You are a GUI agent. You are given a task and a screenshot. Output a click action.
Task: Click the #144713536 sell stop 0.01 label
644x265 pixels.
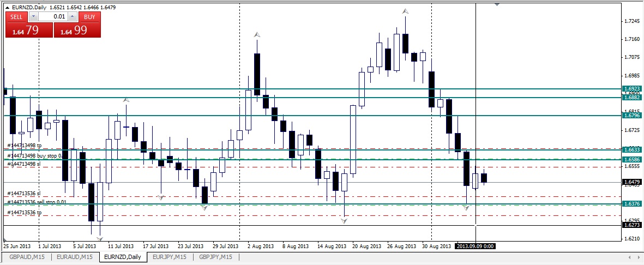pos(37,202)
